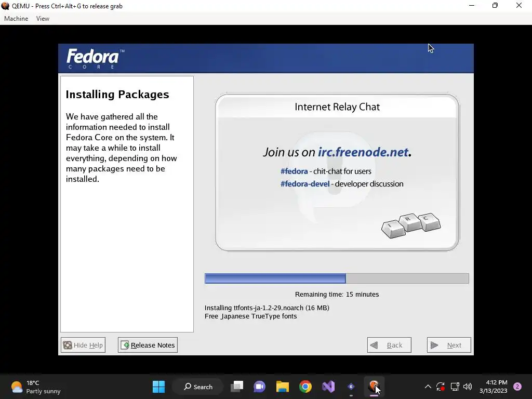Viewport: 532px width, 399px height.
Task: Close the QEMU window
Action: pyautogui.click(x=519, y=6)
